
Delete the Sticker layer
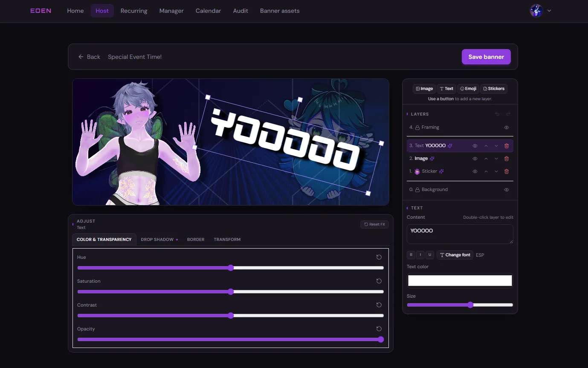tap(507, 171)
